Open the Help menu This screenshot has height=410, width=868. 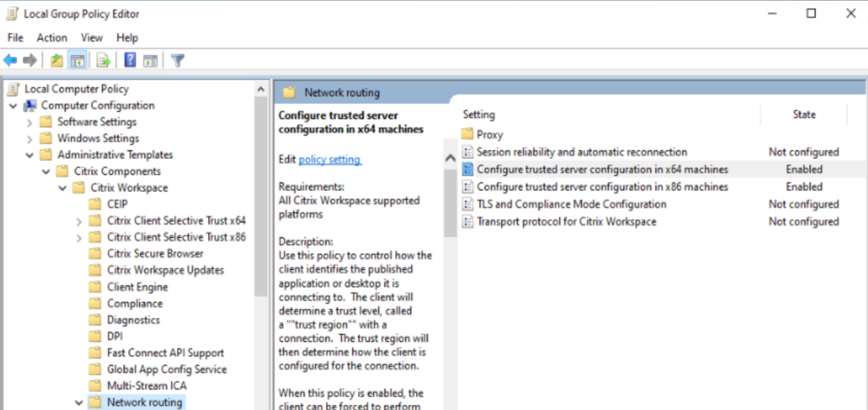click(127, 38)
